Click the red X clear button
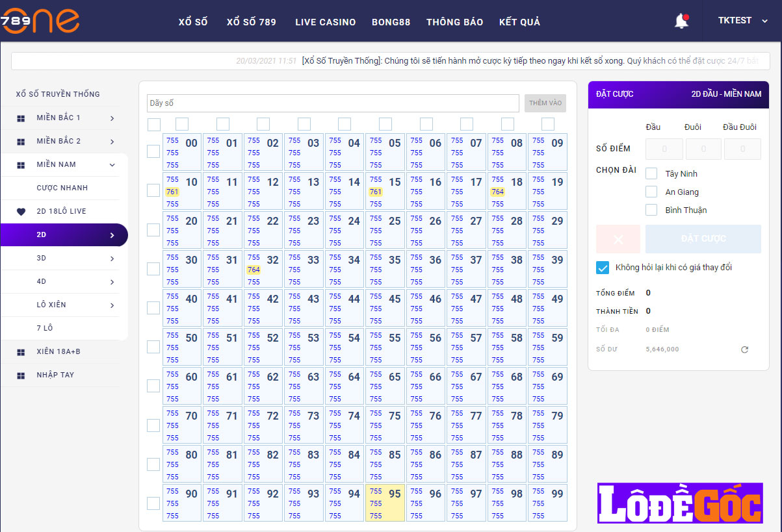The width and height of the screenshot is (782, 532). [618, 239]
